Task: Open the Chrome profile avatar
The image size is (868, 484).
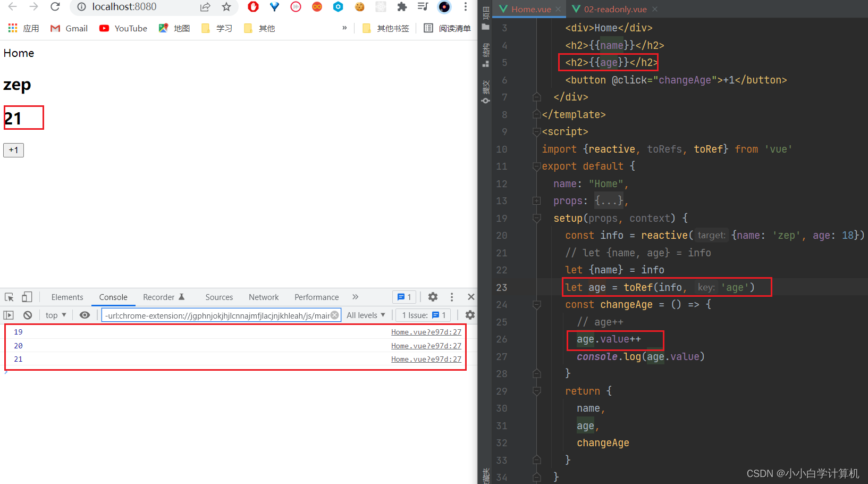Action: pyautogui.click(x=444, y=6)
